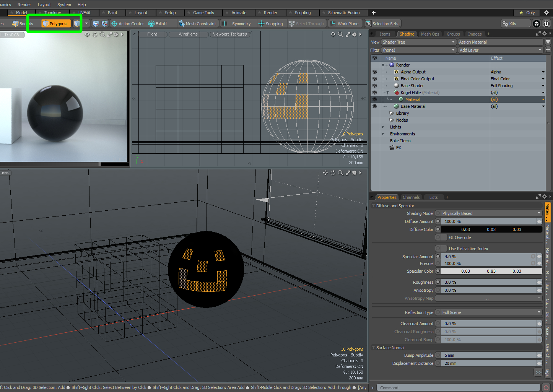Open the 3D perspective viewport gear settings

point(354,173)
